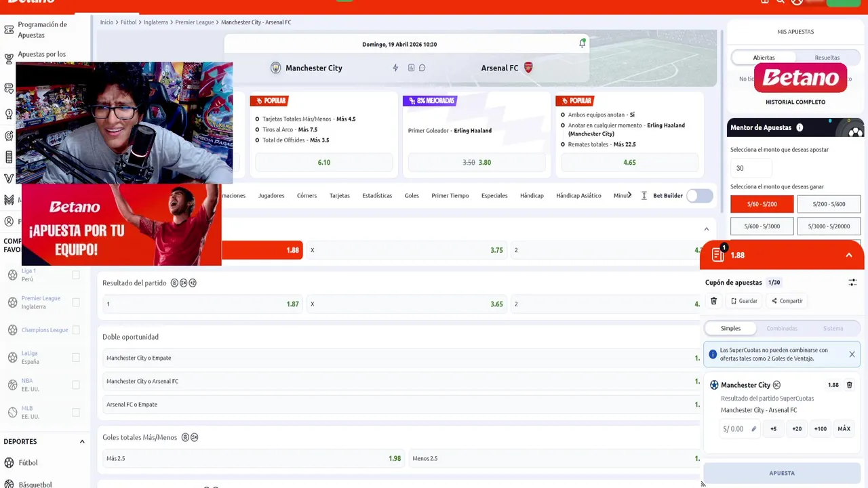The height and width of the screenshot is (488, 868).
Task: Select Más 2.5 goals at 1.98
Action: coord(253,459)
